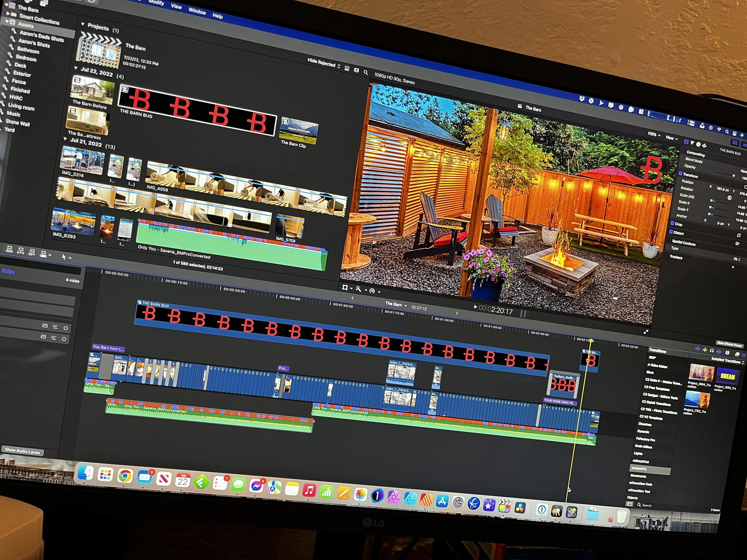747x560 pixels.
Task: Click the Append clip edit icon
Action: pos(32,252)
